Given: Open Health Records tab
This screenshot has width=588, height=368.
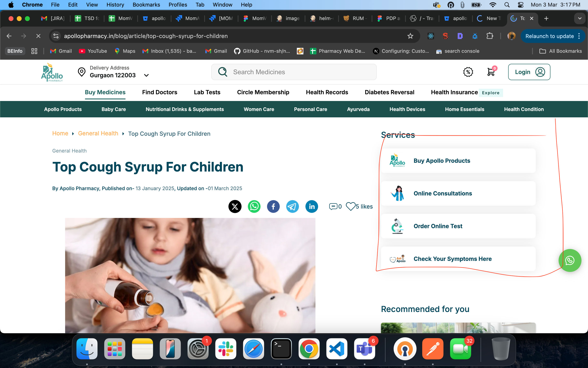Looking at the screenshot, I should (x=327, y=92).
